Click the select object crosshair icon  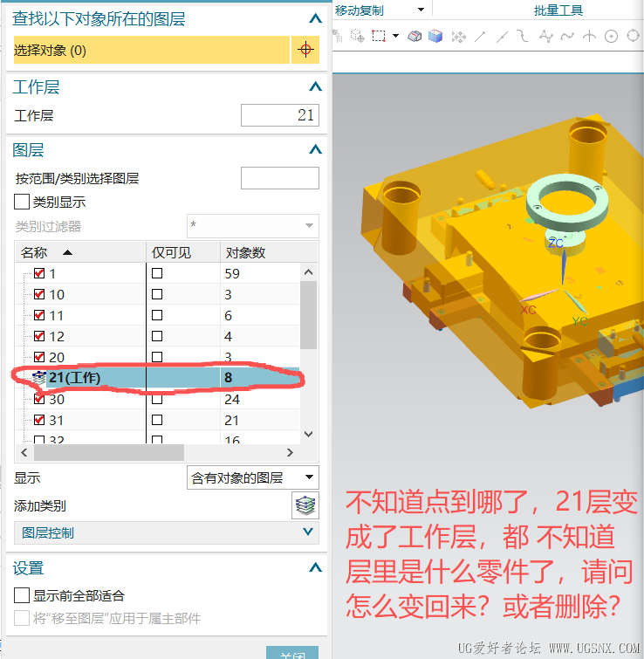point(305,50)
